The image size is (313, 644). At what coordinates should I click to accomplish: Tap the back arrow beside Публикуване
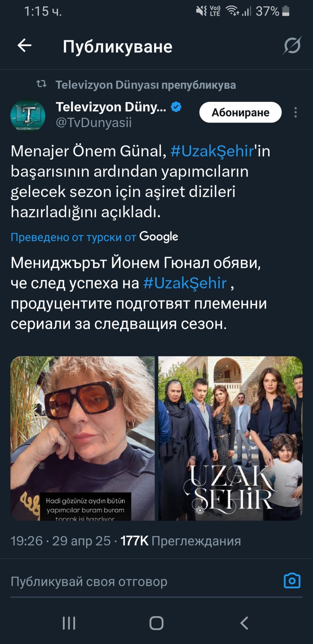click(x=24, y=46)
